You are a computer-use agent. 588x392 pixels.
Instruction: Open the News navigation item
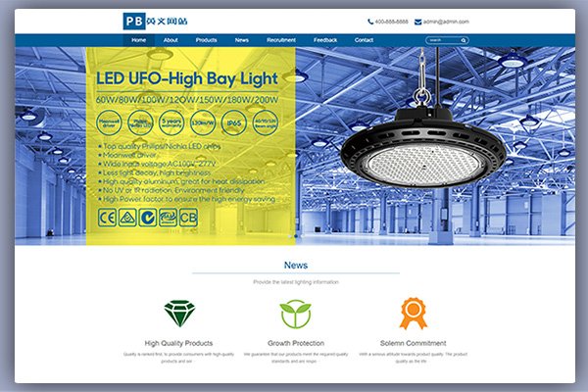pyautogui.click(x=242, y=40)
